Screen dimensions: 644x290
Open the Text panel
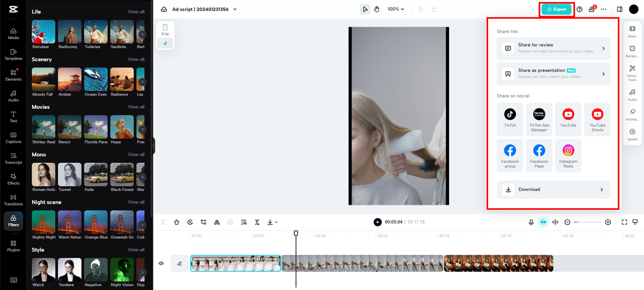(x=14, y=117)
